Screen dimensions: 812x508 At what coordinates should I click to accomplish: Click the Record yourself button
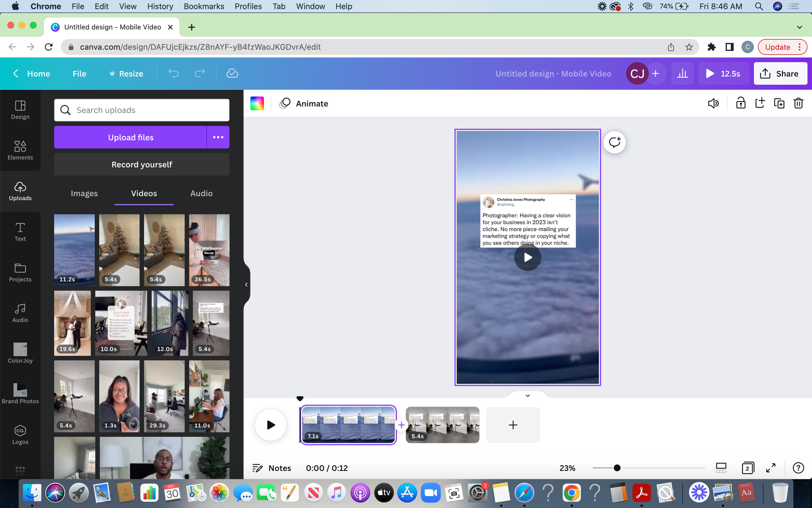[x=141, y=164]
